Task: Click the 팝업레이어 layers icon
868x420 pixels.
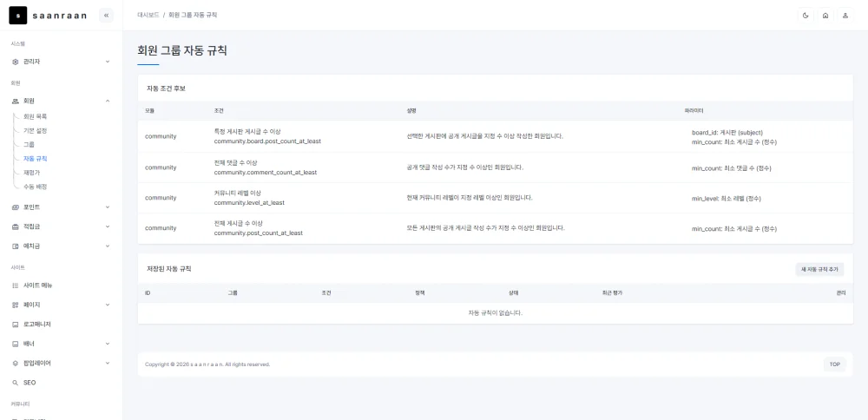Action: coord(16,363)
